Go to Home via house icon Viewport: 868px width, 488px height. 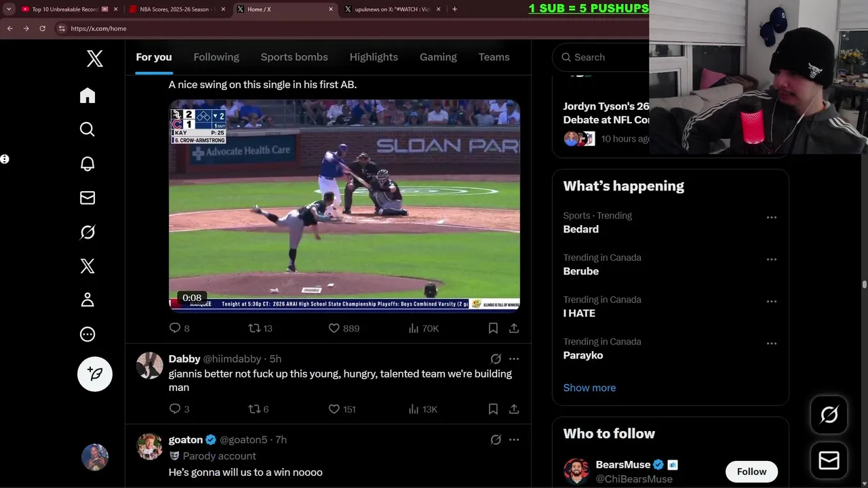(87, 96)
